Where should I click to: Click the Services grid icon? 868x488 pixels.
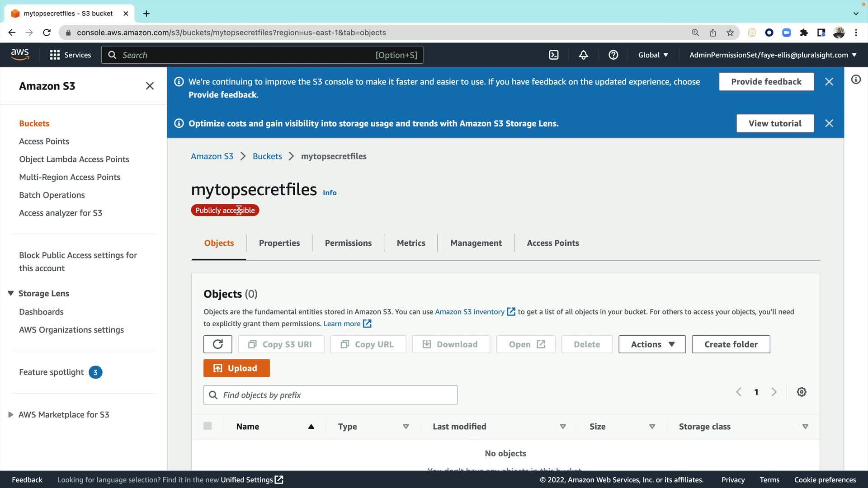coord(55,55)
